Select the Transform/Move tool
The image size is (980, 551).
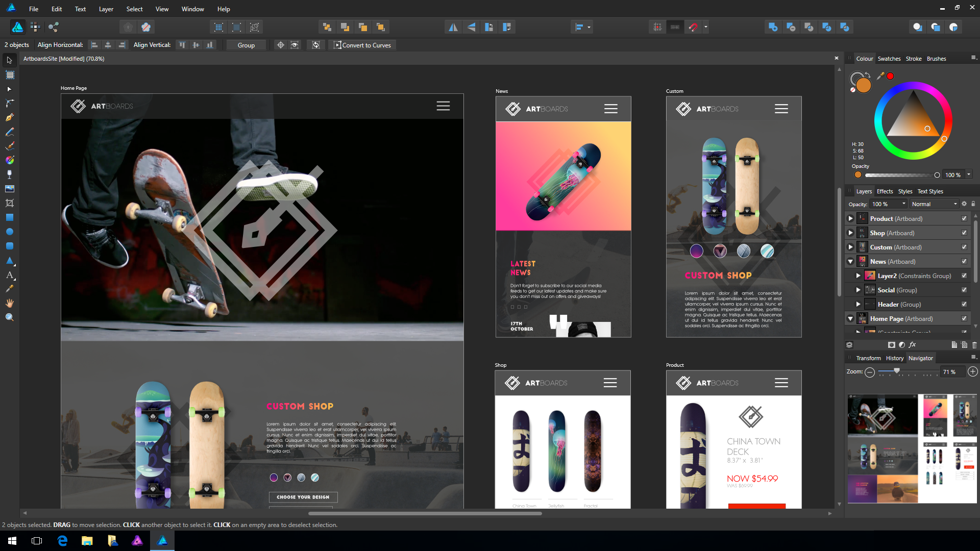pos(9,60)
